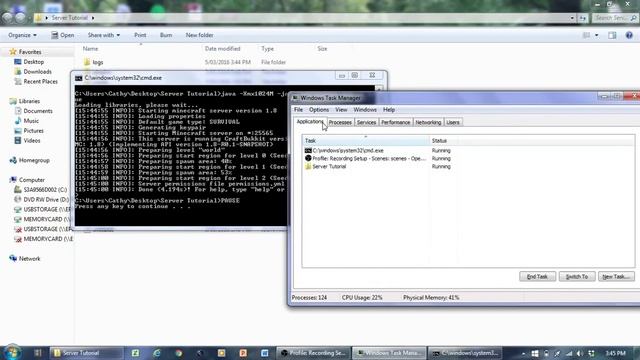
Task: Open Network in the navigation pane
Action: pyautogui.click(x=29, y=258)
